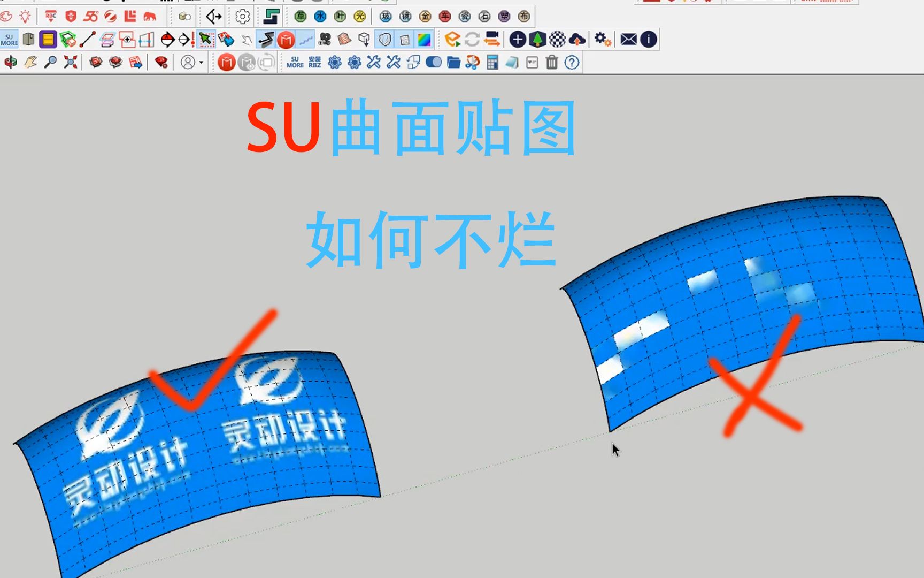Click the round info 'i' icon
924x578 pixels.
[x=649, y=40]
